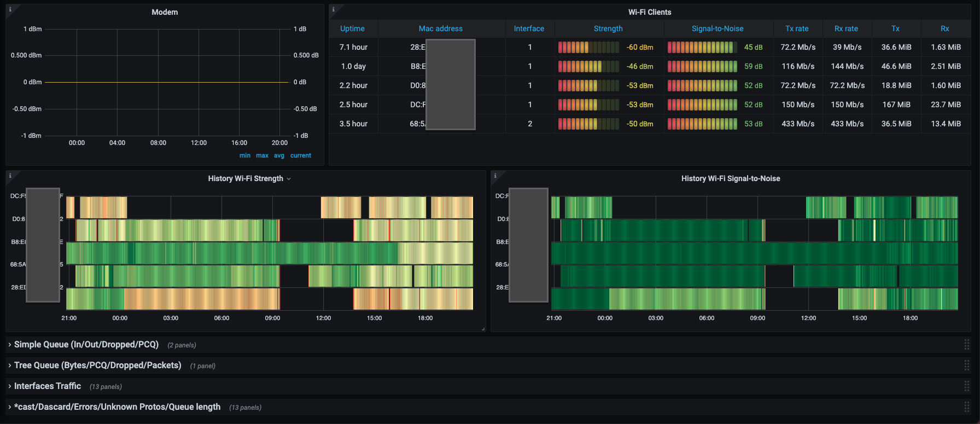The image size is (980, 424).
Task: Click the Interfaces Traffic row drag handle
Action: point(966,386)
